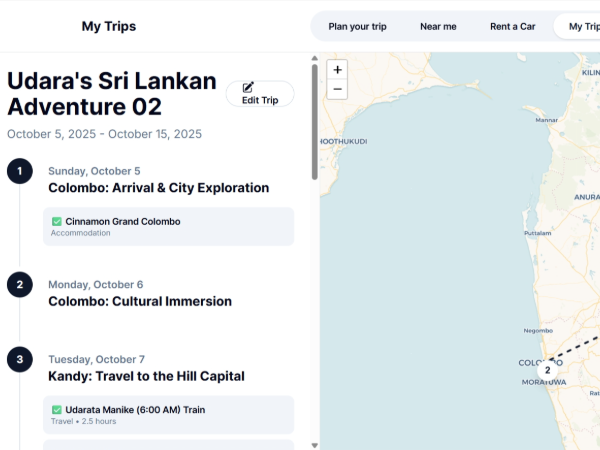
Task: Select the day 1 numbered circle marker
Action: 19,171
